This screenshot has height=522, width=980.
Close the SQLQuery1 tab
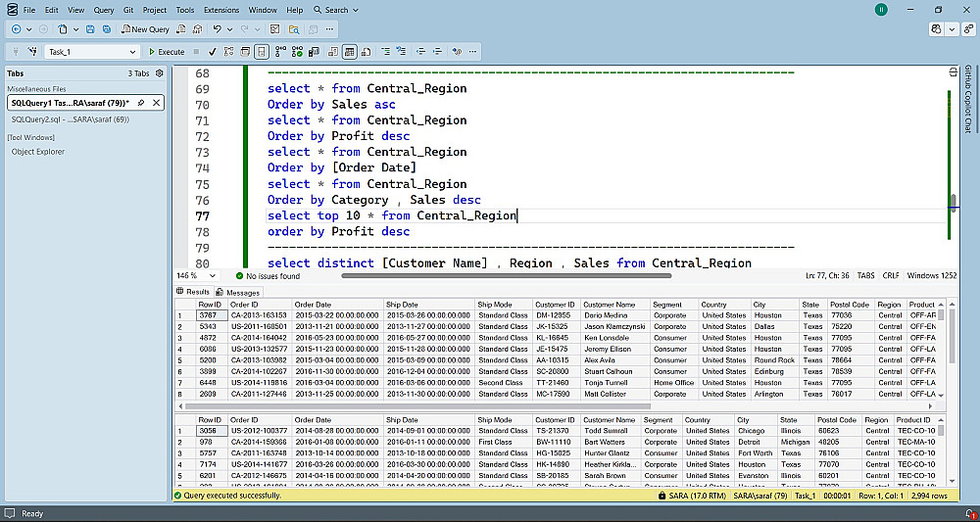(x=156, y=103)
